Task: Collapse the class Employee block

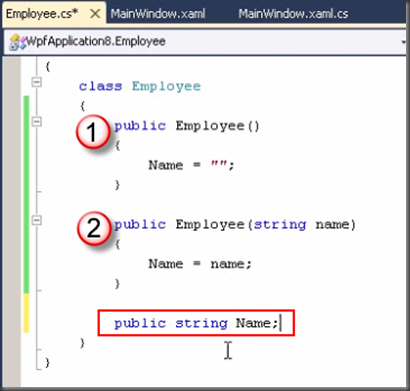Action: (x=37, y=82)
